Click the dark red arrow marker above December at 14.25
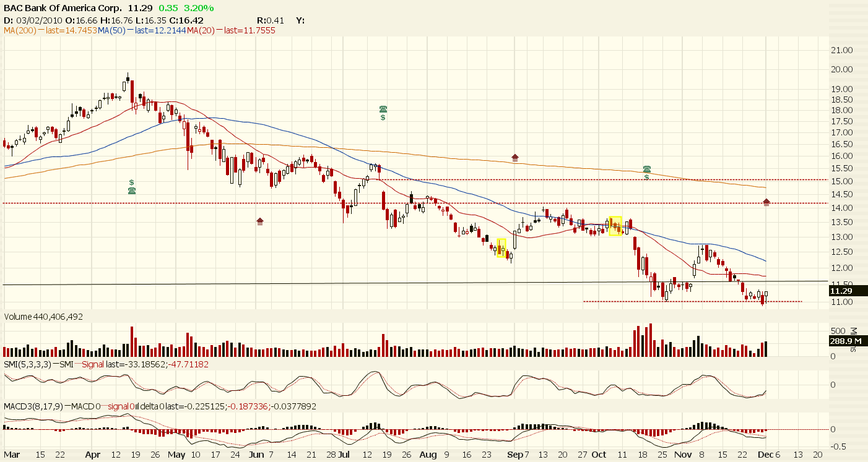This screenshot has height=462, width=868. (766, 202)
